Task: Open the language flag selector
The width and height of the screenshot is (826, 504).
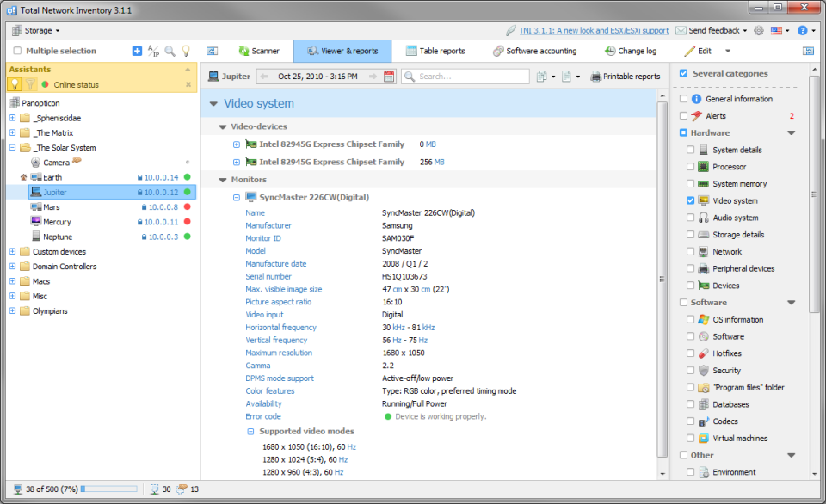Action: pyautogui.click(x=780, y=31)
